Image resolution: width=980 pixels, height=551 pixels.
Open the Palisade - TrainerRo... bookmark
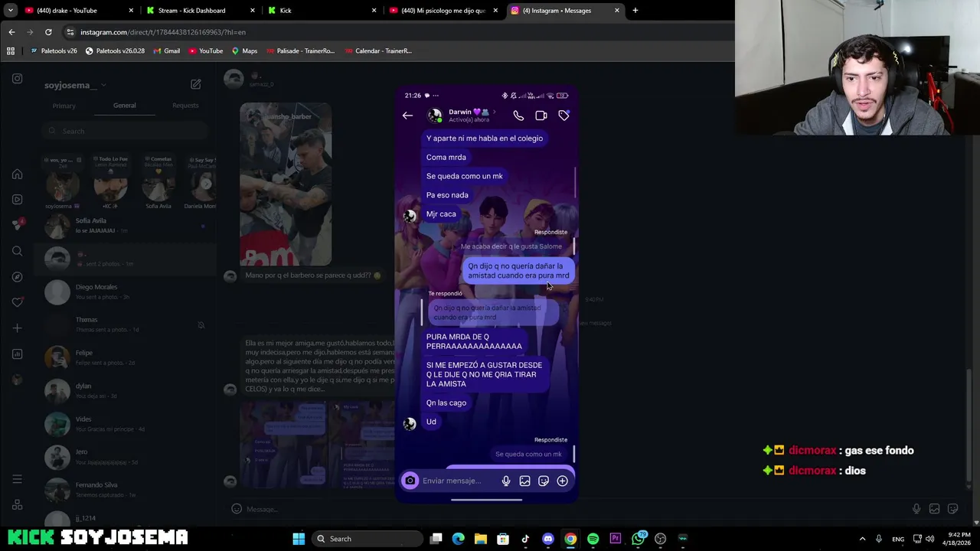(x=300, y=51)
